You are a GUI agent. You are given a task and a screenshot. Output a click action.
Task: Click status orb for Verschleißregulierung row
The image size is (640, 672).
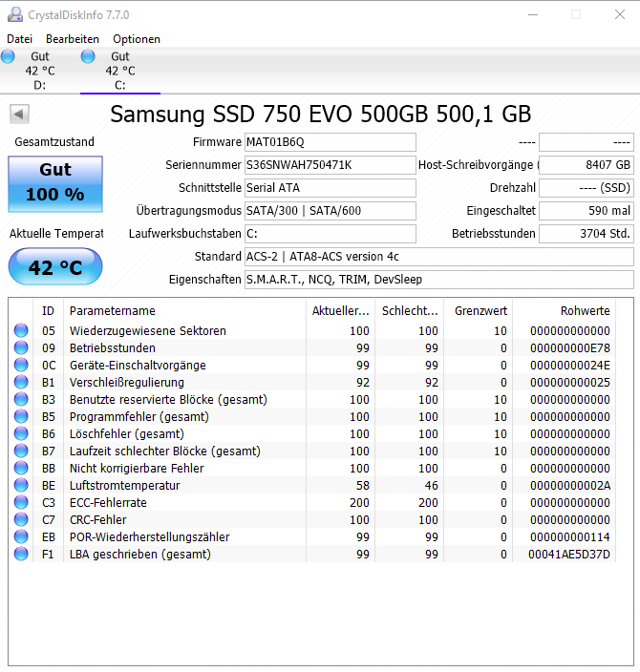[21, 382]
